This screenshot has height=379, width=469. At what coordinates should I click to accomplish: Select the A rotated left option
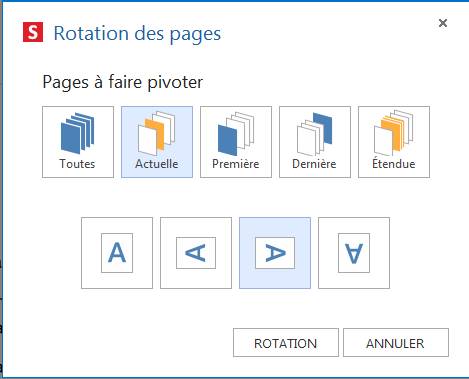pos(196,253)
